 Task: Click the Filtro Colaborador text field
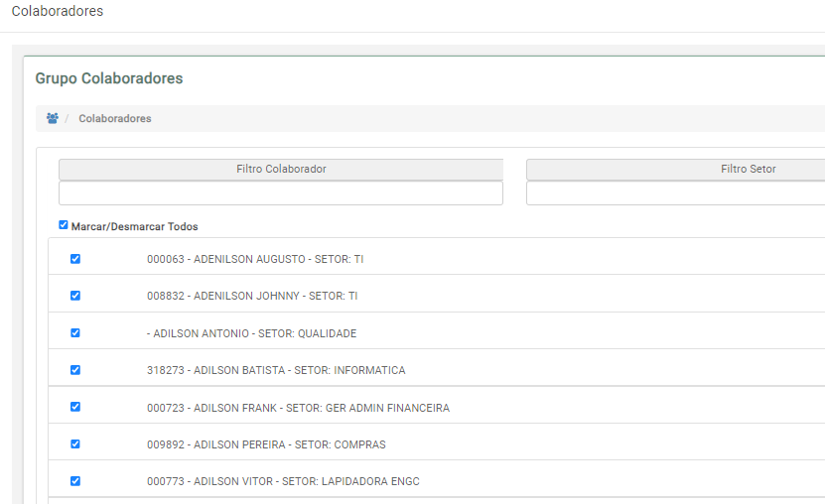(x=281, y=192)
